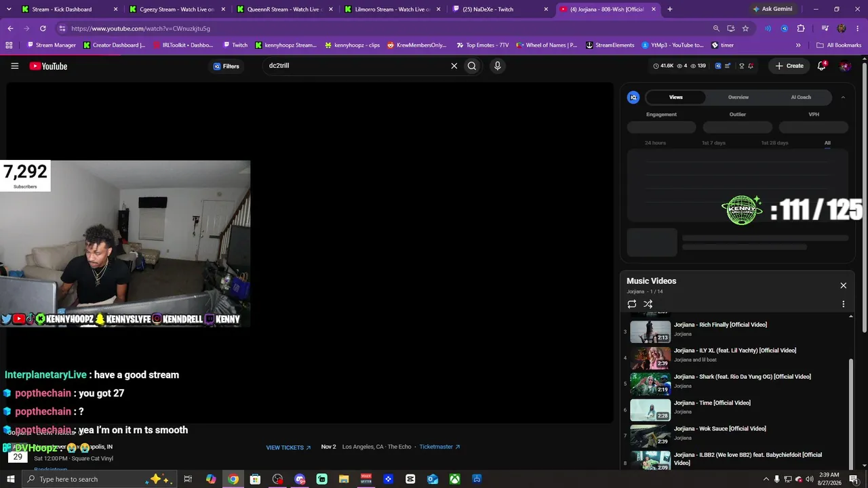
Task: Choose the All time range
Action: [827, 143]
